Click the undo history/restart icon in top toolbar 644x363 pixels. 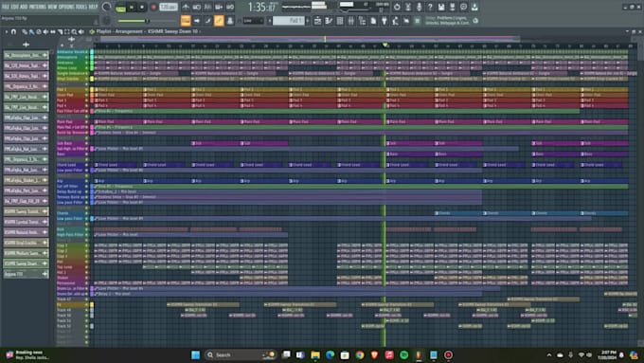click(x=397, y=7)
